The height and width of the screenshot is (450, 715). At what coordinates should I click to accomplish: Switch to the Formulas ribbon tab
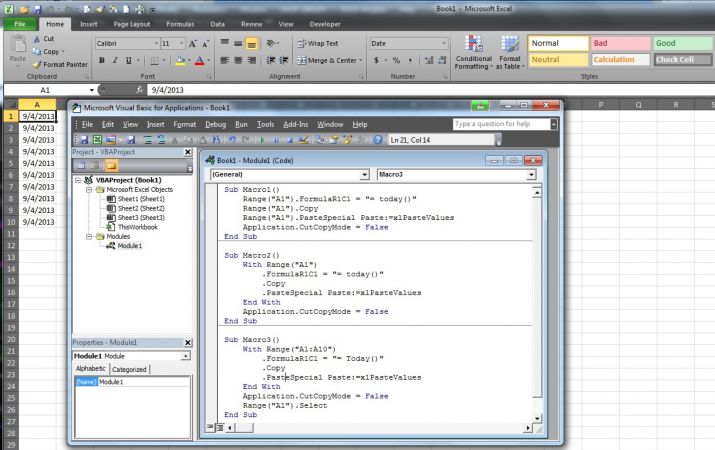180,24
